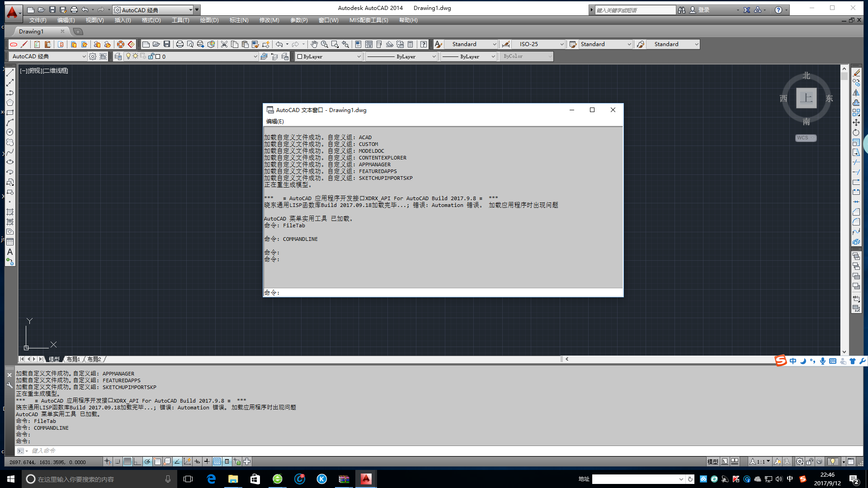This screenshot has width=868, height=488.
Task: Open the Help question mark icon in toolbar
Action: (423, 44)
